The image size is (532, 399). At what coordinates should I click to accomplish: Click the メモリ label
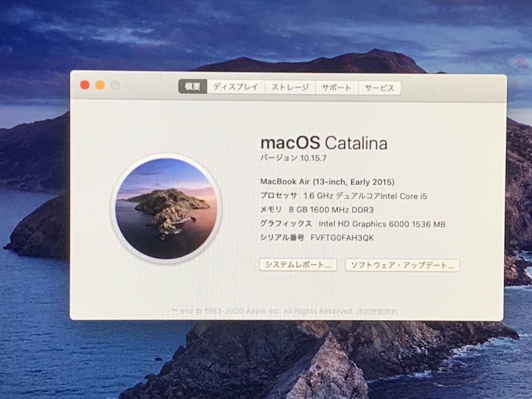271,210
